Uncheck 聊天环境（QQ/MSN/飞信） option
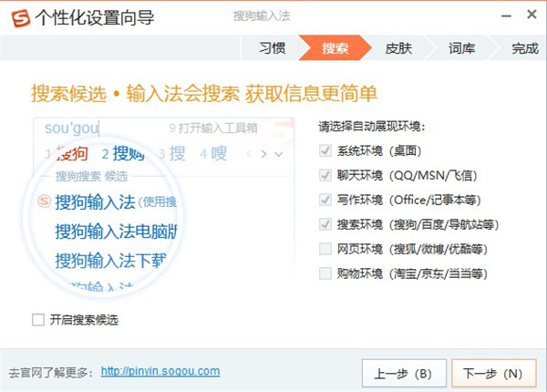The height and width of the screenshot is (392, 547). (x=325, y=174)
